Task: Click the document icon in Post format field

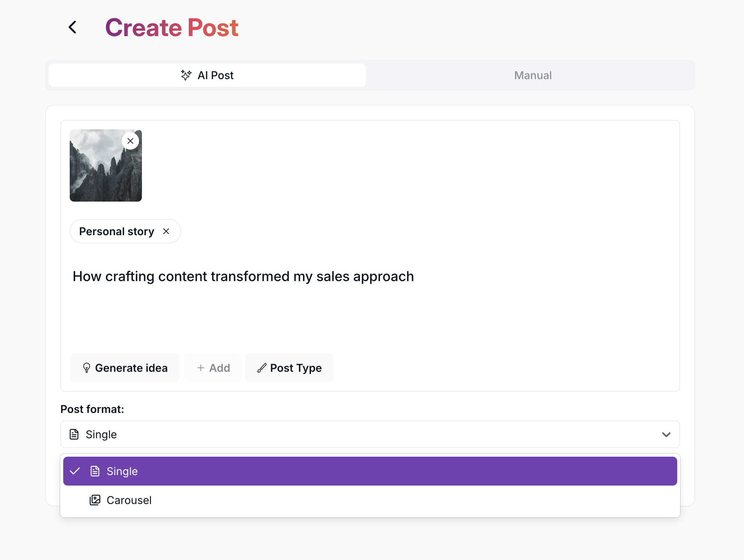Action: click(74, 434)
